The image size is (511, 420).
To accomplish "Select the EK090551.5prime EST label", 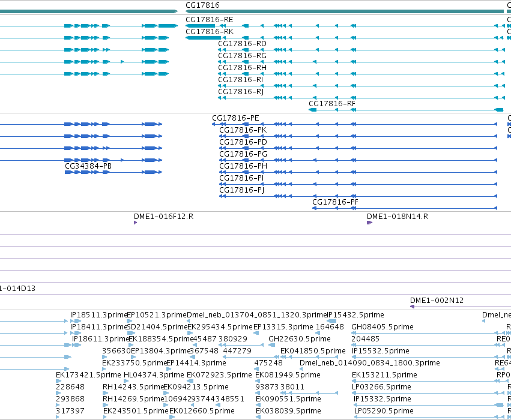I will [x=288, y=399].
